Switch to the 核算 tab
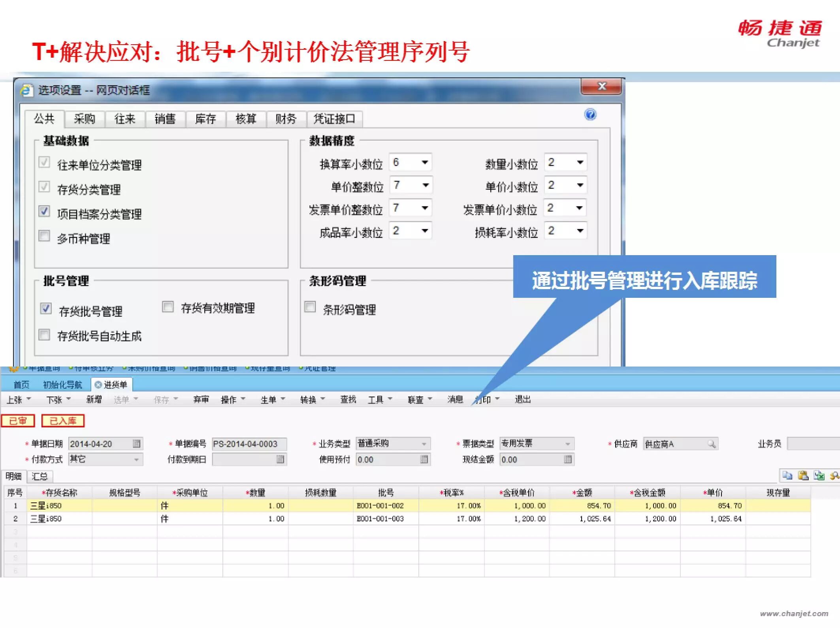This screenshot has width=840, height=628. click(x=246, y=119)
